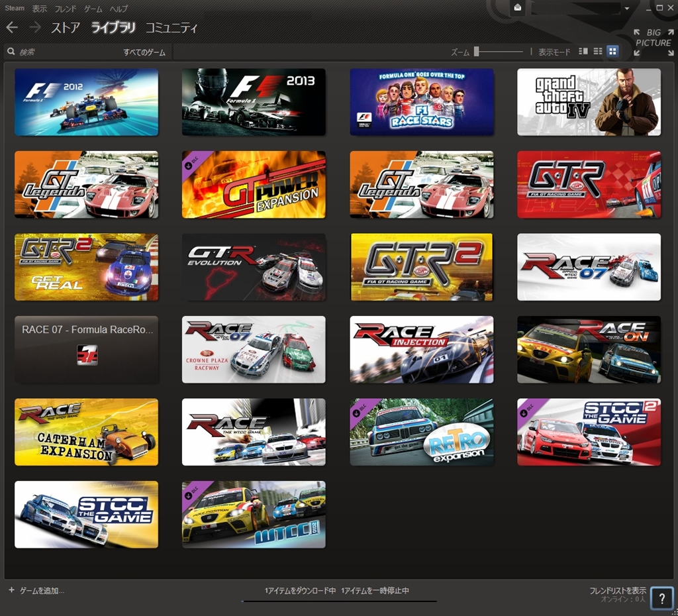
Task: Click the DLC badge on WTCC 2010
Action: [193, 491]
